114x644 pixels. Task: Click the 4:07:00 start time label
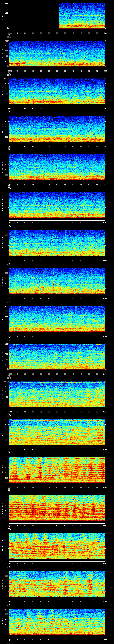pos(9,147)
